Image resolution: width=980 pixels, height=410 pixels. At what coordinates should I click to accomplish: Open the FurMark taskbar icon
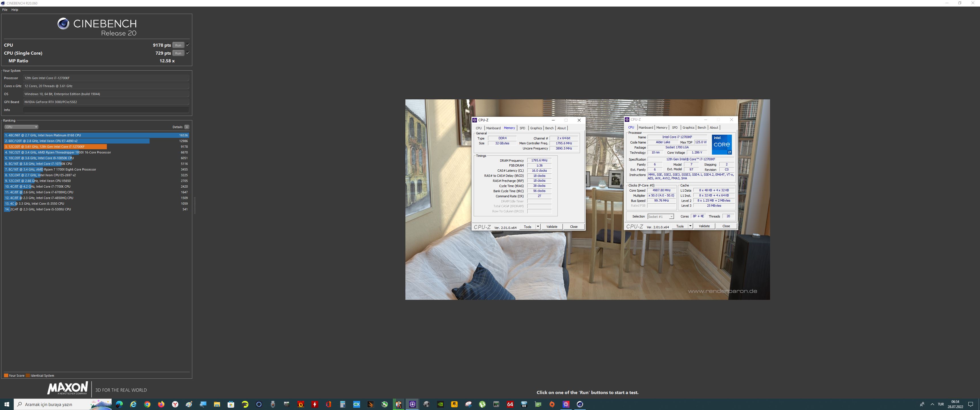301,404
